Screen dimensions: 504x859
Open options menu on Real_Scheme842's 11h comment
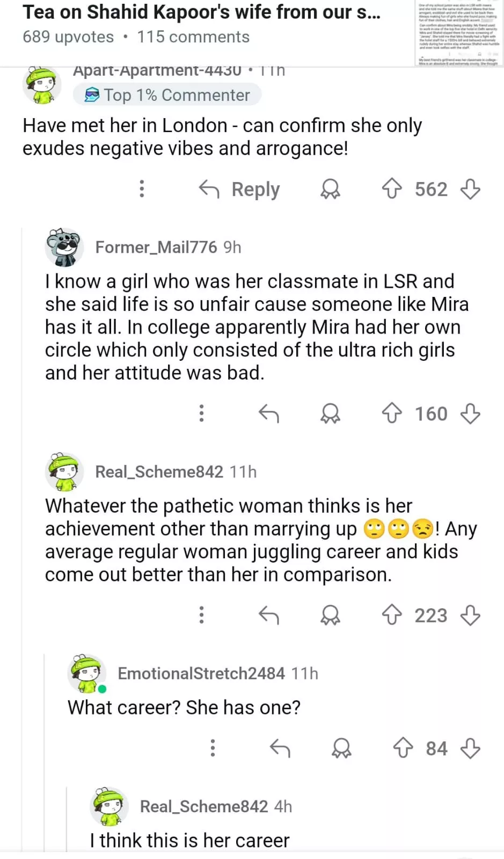coord(201,615)
